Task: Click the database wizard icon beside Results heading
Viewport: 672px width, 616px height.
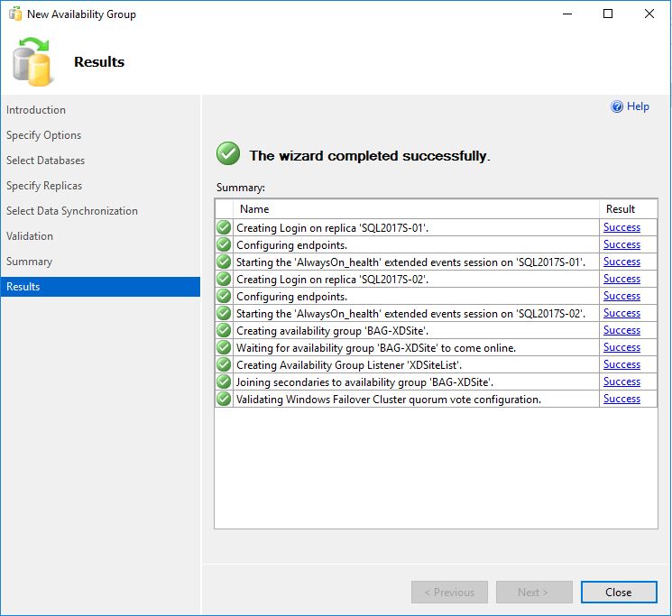Action: pos(32,61)
